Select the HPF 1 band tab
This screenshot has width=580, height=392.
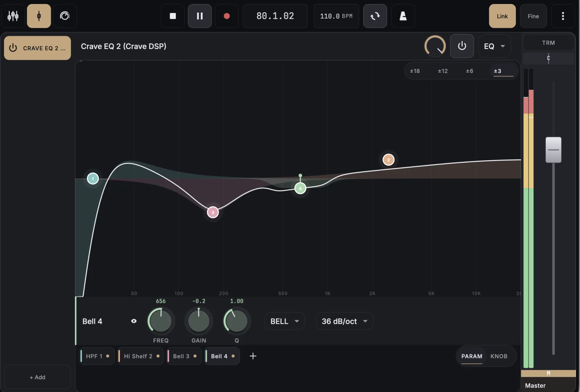[97, 356]
